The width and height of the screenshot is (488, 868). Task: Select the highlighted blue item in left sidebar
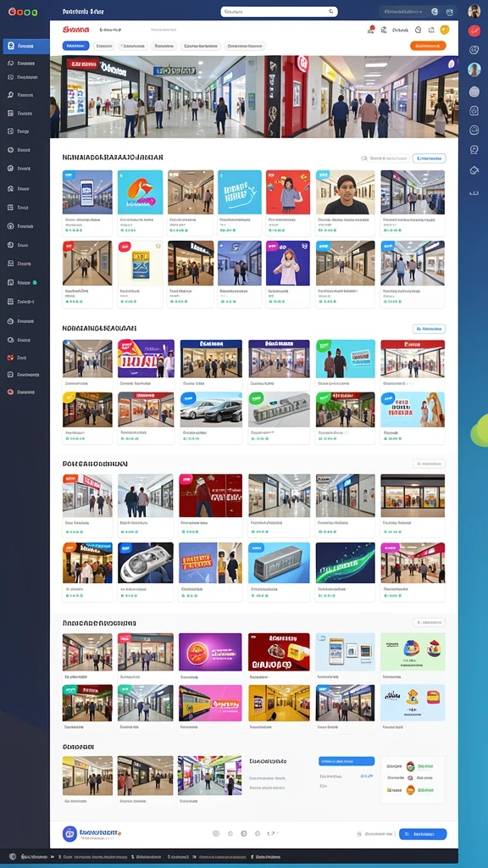(26, 46)
